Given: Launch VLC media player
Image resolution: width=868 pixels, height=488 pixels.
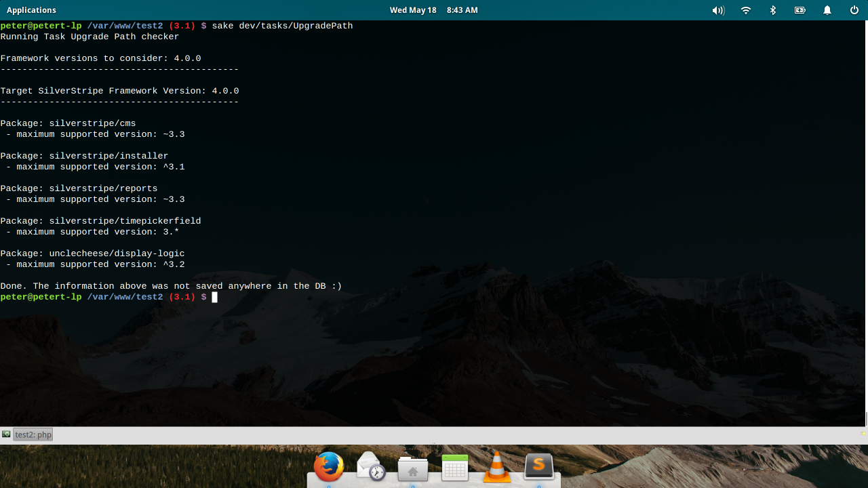Looking at the screenshot, I should pos(496,468).
